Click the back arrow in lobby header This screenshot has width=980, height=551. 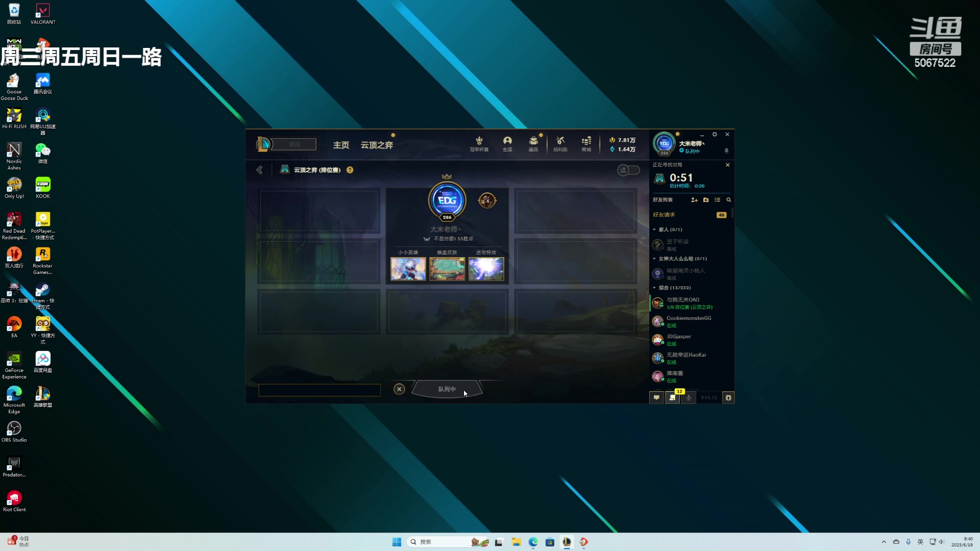coord(259,170)
